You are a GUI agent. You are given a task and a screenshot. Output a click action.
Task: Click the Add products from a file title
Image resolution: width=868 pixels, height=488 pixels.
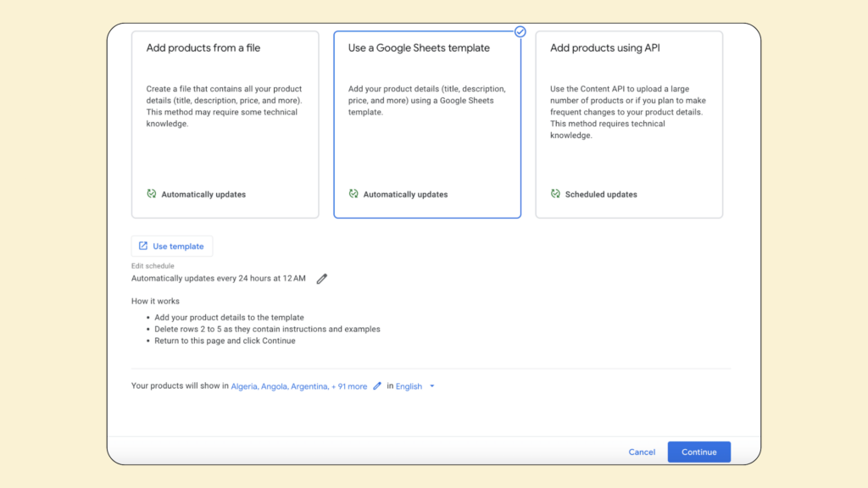203,48
